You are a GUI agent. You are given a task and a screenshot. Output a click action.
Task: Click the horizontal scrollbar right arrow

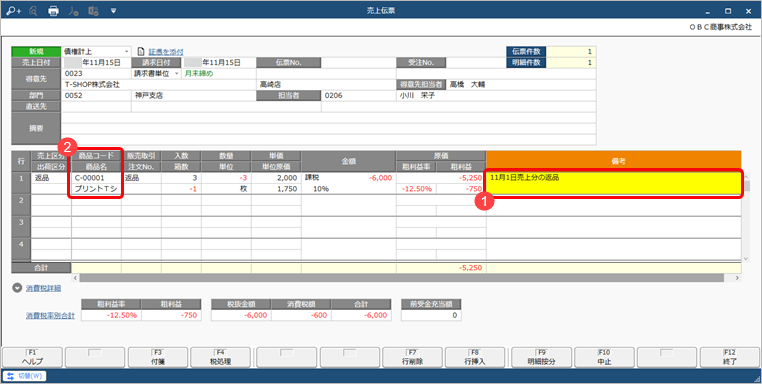[x=737, y=278]
